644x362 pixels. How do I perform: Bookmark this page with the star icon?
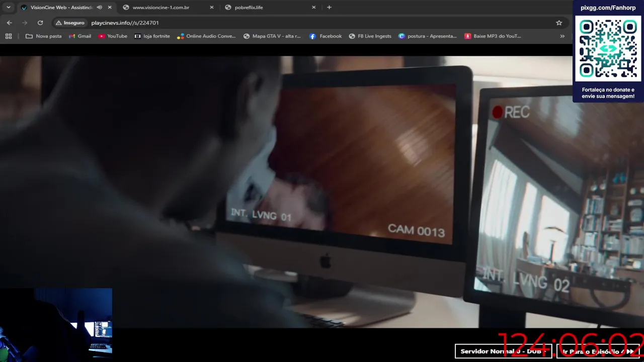tap(559, 23)
